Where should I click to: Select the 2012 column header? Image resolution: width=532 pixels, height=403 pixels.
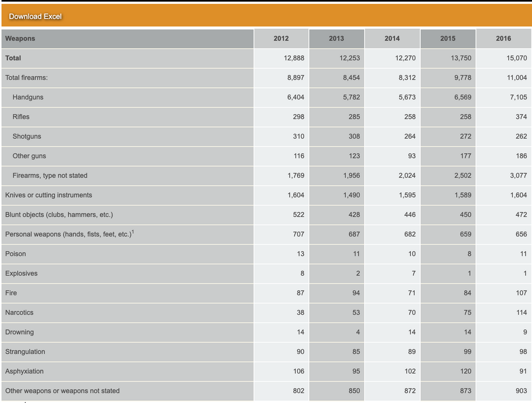(x=281, y=39)
